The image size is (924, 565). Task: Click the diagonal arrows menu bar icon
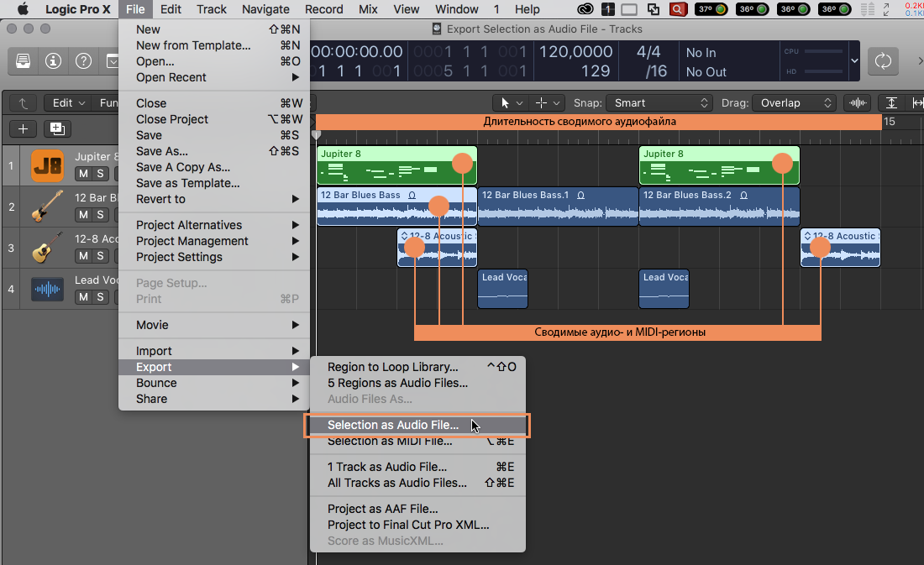887,9
